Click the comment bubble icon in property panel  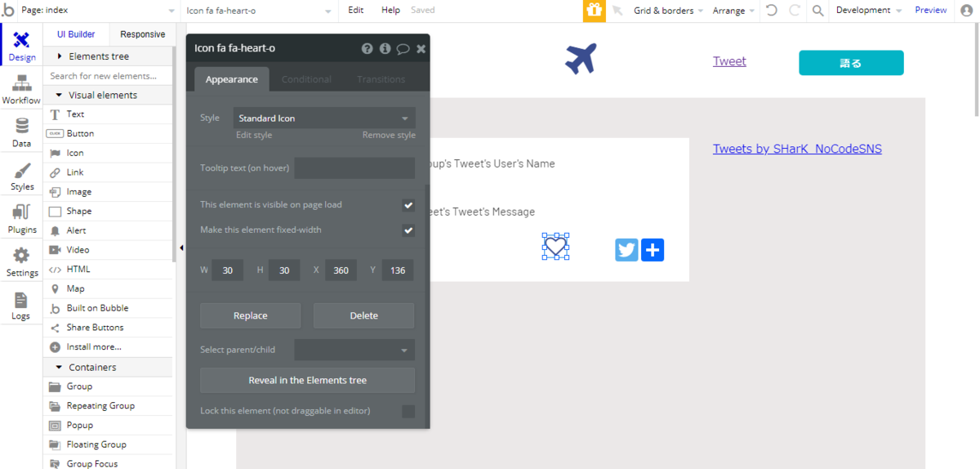pos(403,49)
